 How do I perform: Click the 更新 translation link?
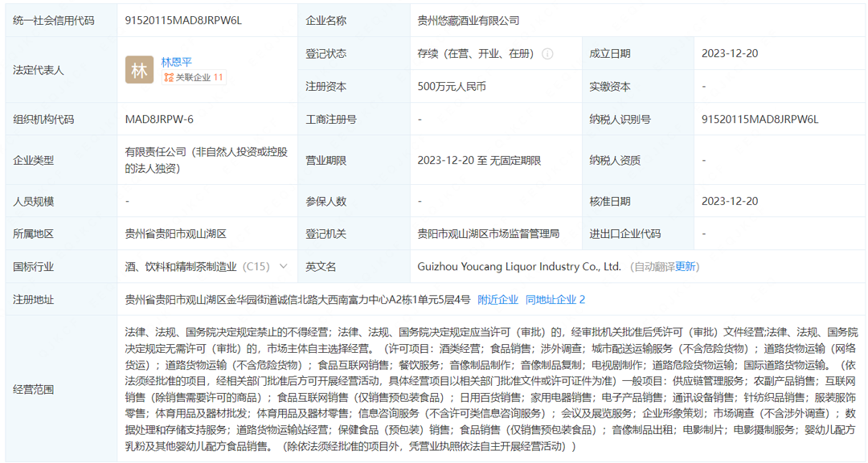tap(685, 266)
